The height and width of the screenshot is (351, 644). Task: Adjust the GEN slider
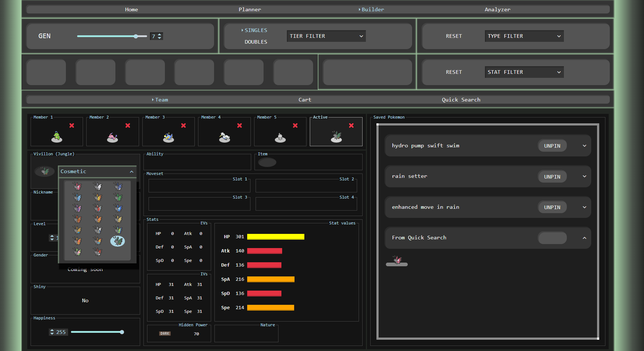click(x=112, y=36)
